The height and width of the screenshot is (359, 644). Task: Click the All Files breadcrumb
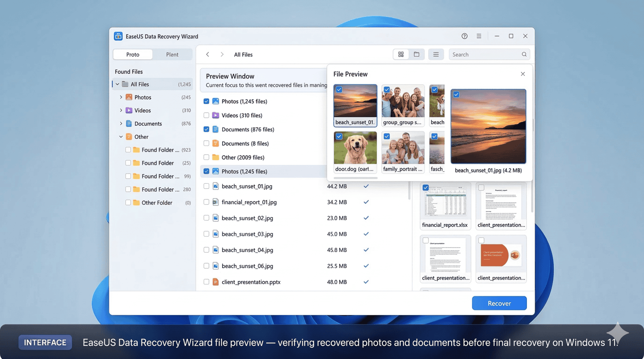click(x=244, y=55)
